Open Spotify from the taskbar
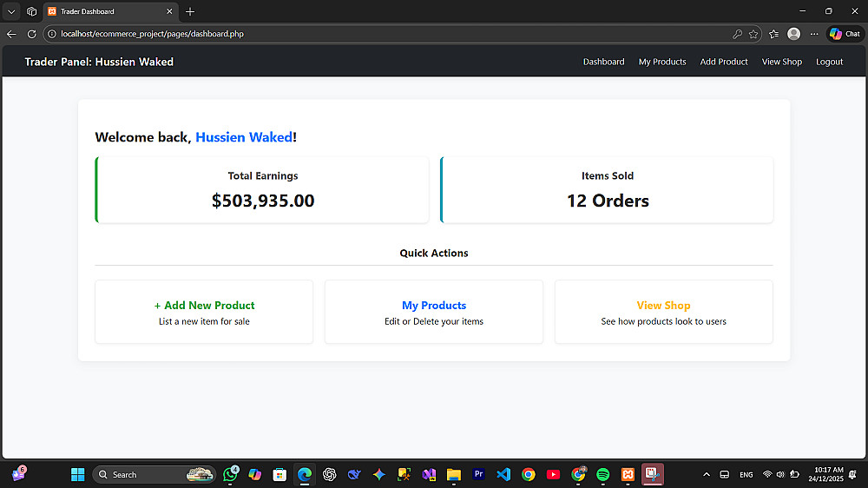 603,475
